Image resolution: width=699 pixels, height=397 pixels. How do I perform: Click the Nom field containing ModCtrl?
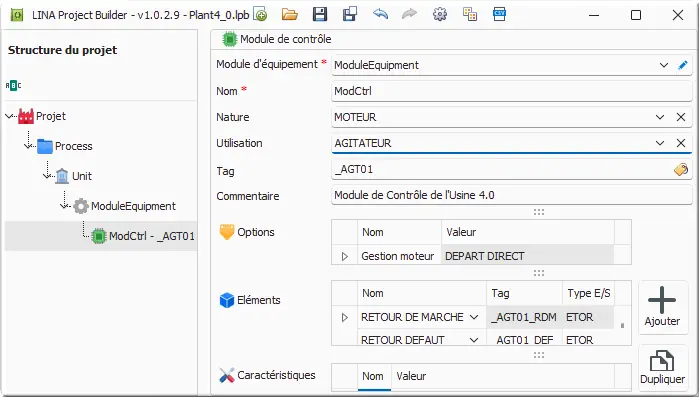click(x=511, y=91)
